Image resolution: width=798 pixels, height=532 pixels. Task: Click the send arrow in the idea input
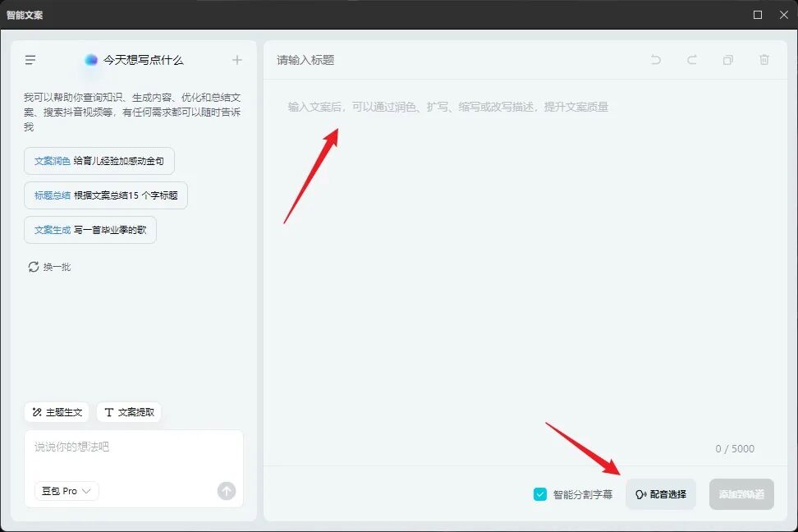tap(226, 490)
